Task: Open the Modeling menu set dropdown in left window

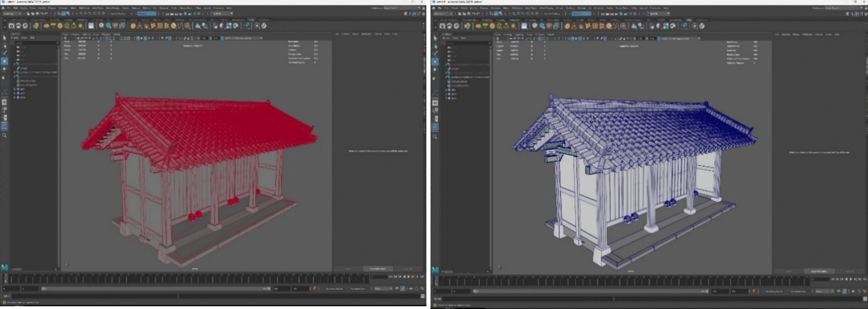Action: click(x=12, y=14)
